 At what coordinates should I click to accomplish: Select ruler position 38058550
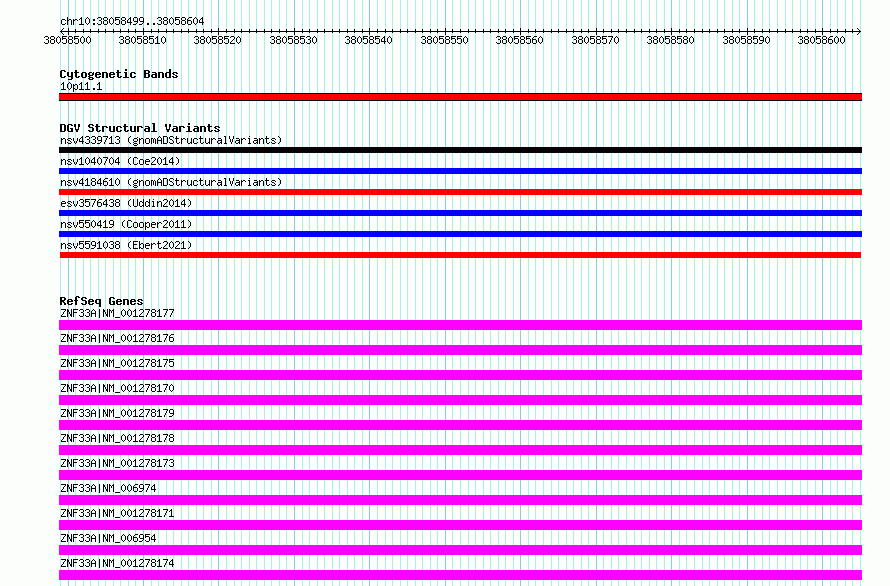[x=444, y=40]
